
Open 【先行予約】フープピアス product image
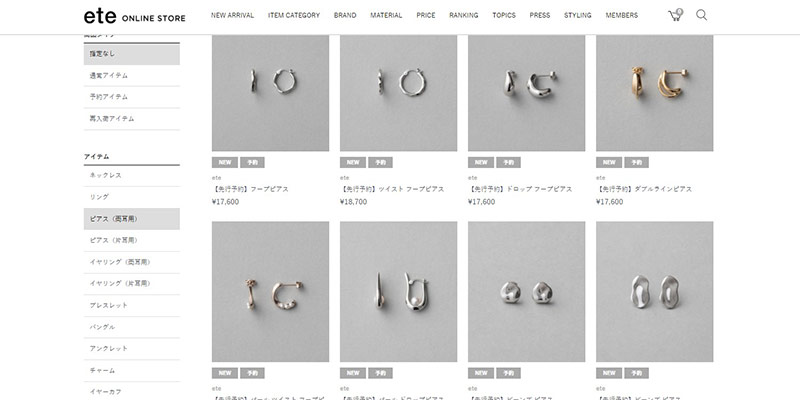click(270, 93)
